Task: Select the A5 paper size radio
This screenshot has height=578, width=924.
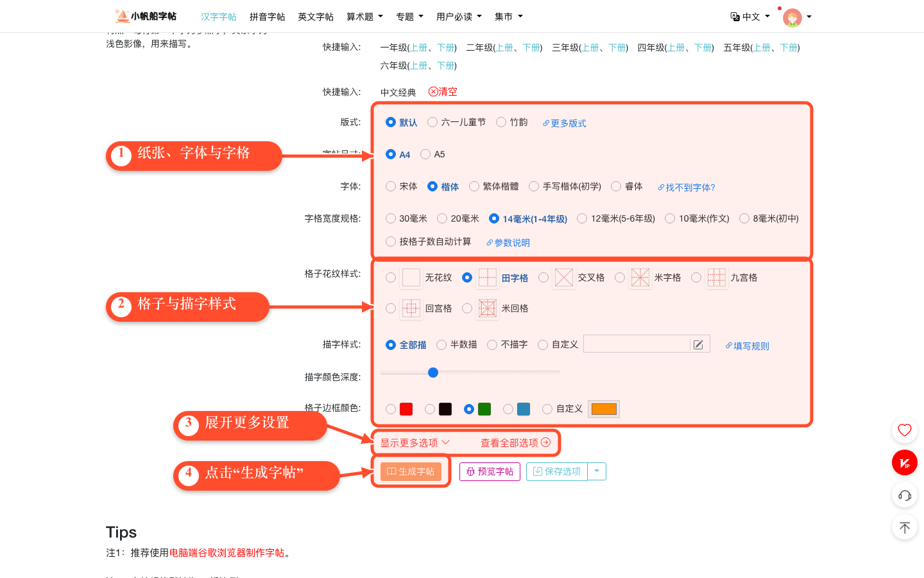Action: 425,154
